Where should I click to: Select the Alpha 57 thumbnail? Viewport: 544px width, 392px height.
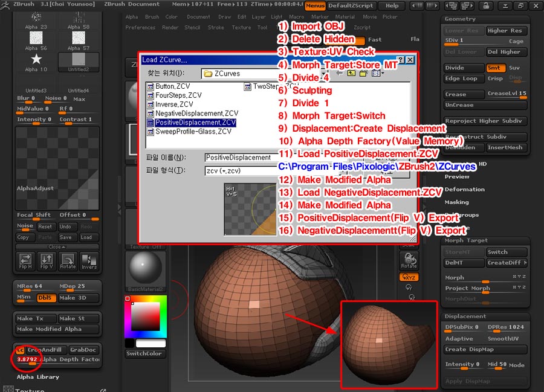click(79, 41)
